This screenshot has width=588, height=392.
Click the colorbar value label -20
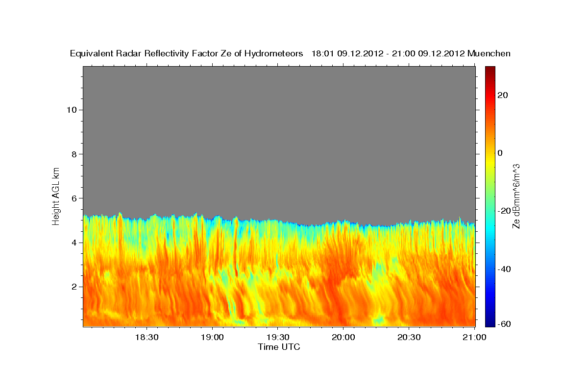click(x=504, y=211)
